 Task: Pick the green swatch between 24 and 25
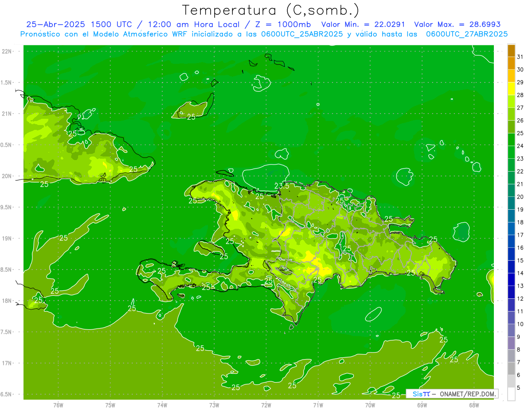(512, 140)
